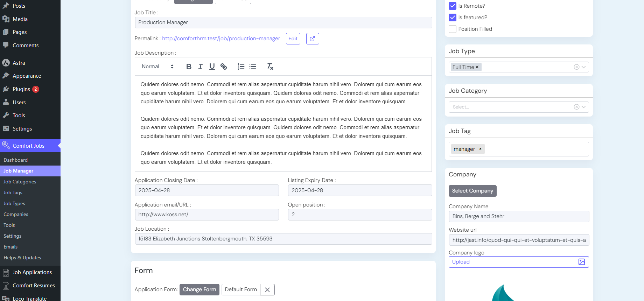Click into the Job Location field
Screen dimensions: 644x301
[x=283, y=239]
